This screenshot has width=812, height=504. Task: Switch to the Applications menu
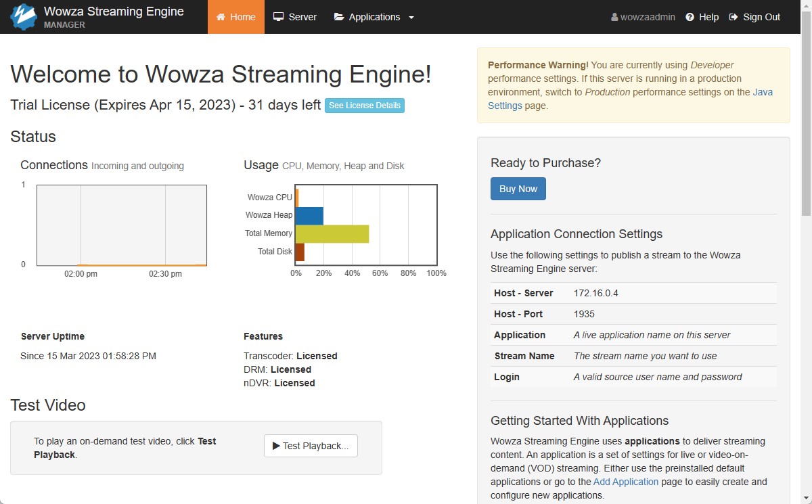pos(374,17)
